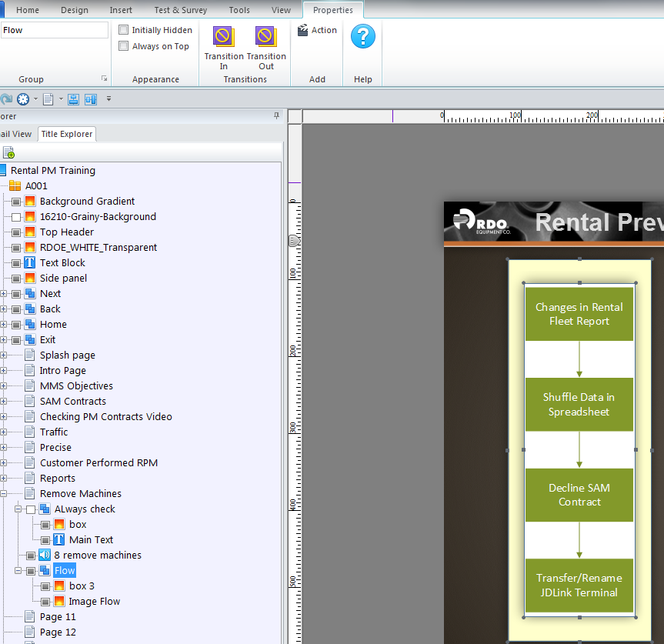
Task: Click the redo arrow icon in quick toolbar
Action: click(x=6, y=99)
